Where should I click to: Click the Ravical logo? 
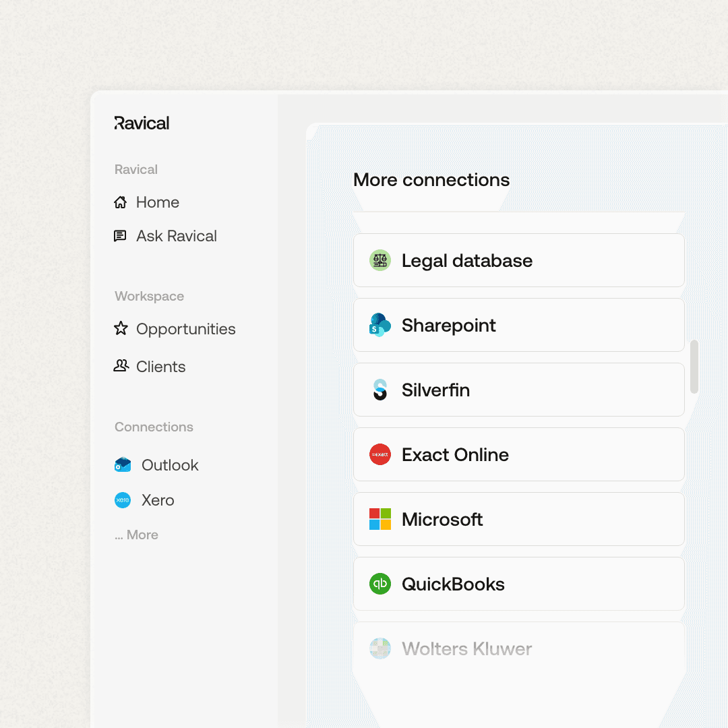pyautogui.click(x=142, y=123)
